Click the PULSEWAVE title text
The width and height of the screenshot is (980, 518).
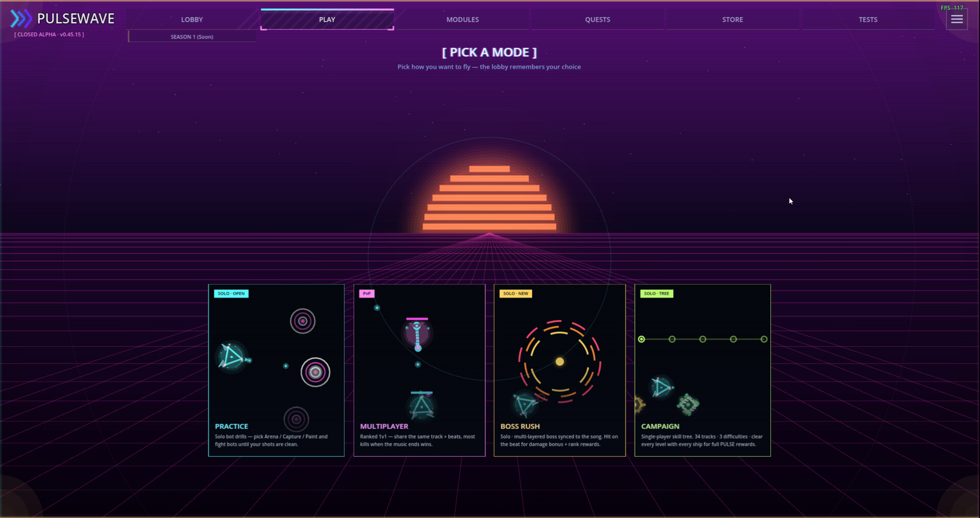(x=76, y=19)
